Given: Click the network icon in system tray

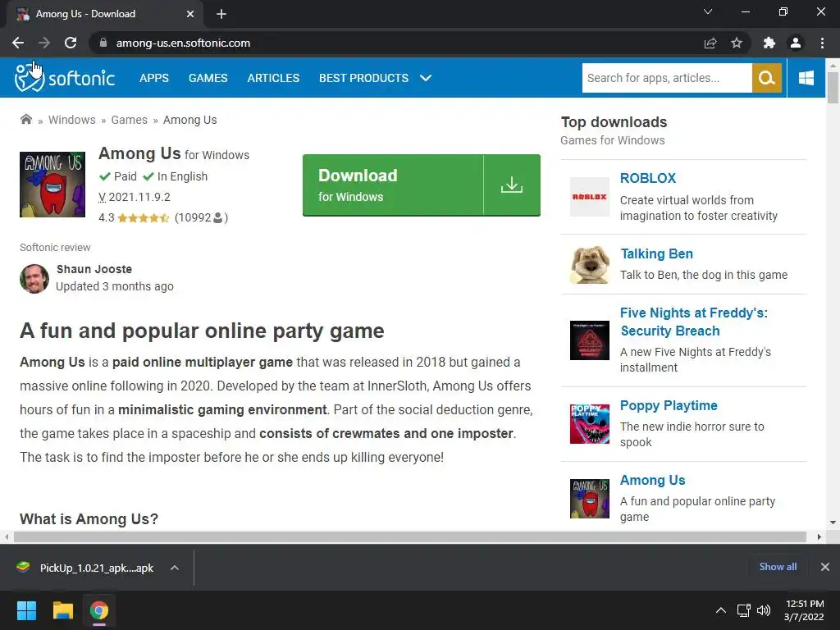Looking at the screenshot, I should click(743, 610).
